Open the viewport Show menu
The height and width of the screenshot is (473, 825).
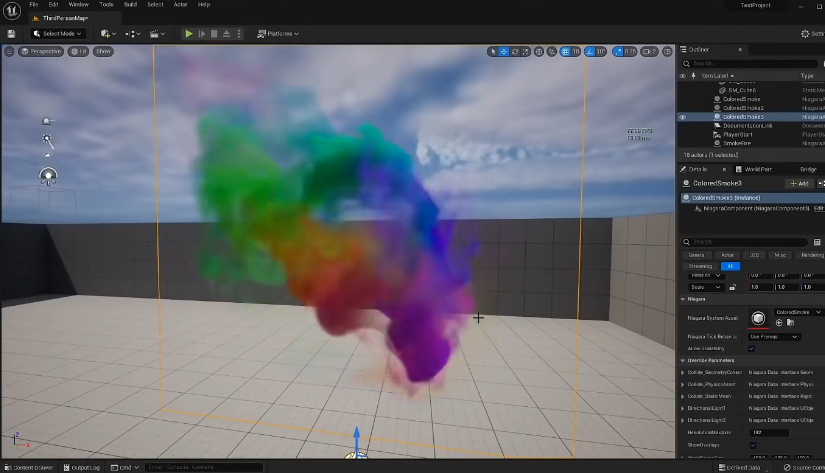click(103, 51)
